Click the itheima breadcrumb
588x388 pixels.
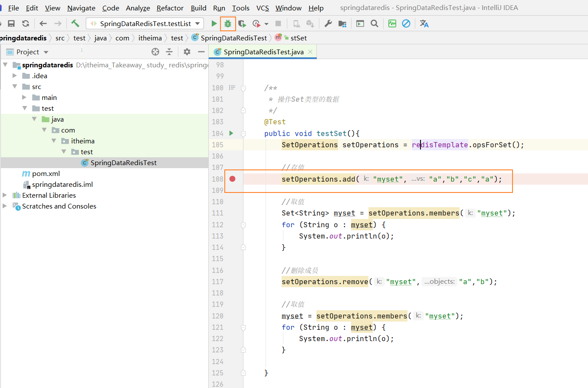tap(150, 38)
